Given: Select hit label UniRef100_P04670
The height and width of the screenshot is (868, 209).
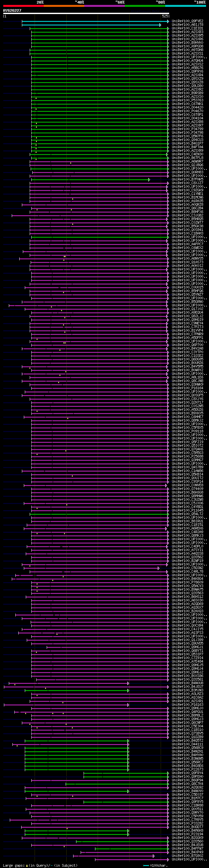Looking at the screenshot, I should 187,111.
